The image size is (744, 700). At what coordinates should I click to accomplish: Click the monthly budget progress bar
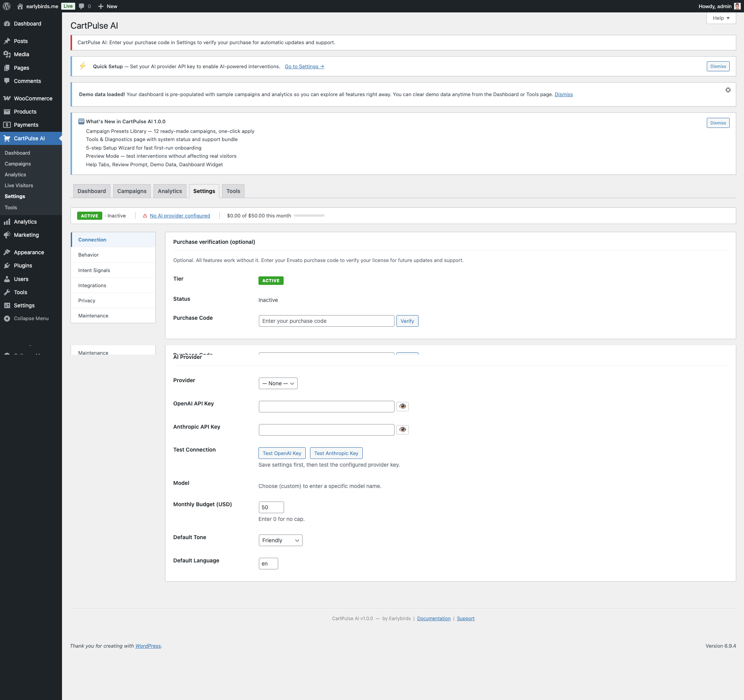[x=309, y=216]
